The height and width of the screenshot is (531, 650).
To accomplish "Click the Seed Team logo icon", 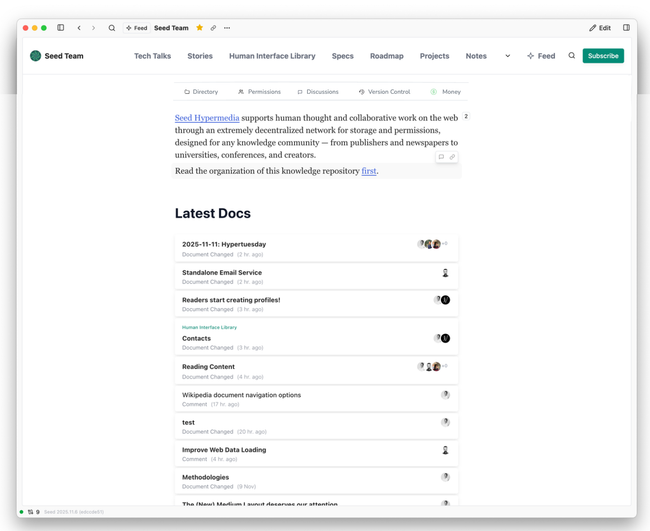I will click(36, 56).
